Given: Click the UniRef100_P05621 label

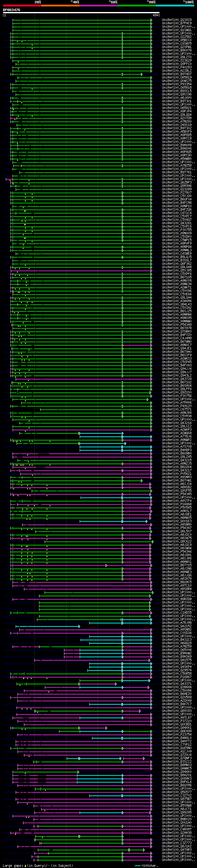Looking at the screenshot, I should tap(177, 474).
